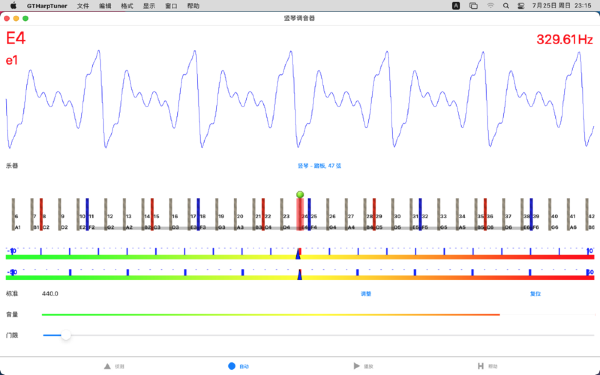Open the 窗口 window menu
The width and height of the screenshot is (600, 375).
(x=171, y=6)
